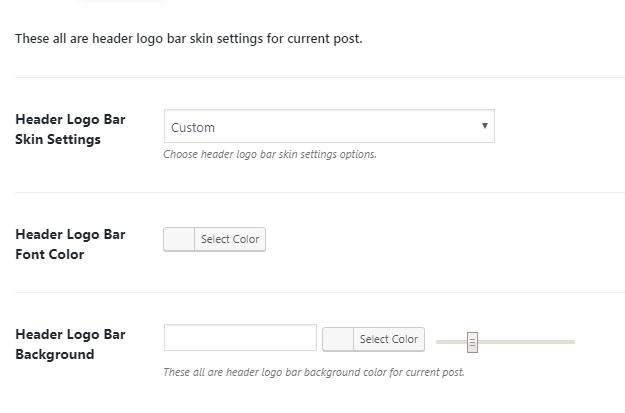Click the 'Header Logo Bar Background' label
The image size is (625, 413).
70,344
